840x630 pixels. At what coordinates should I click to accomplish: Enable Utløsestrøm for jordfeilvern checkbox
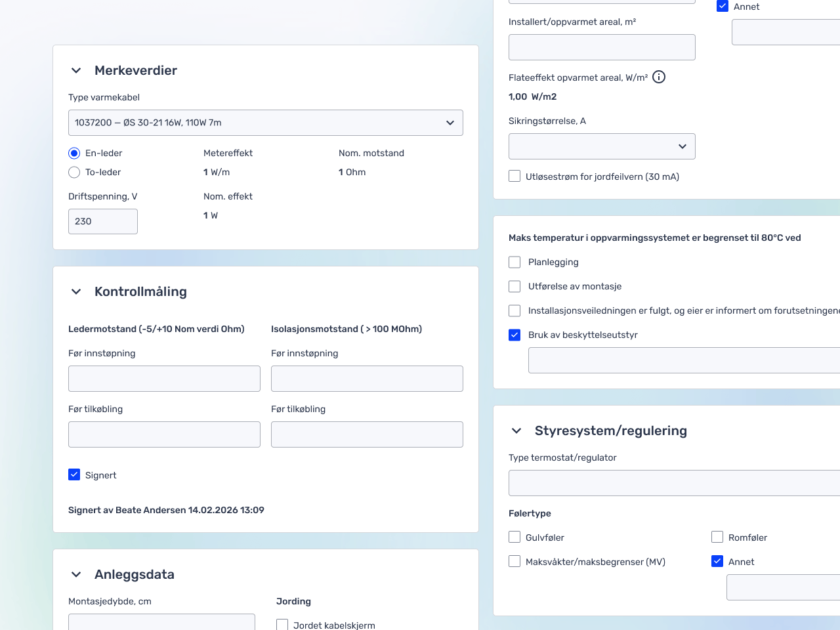514,176
